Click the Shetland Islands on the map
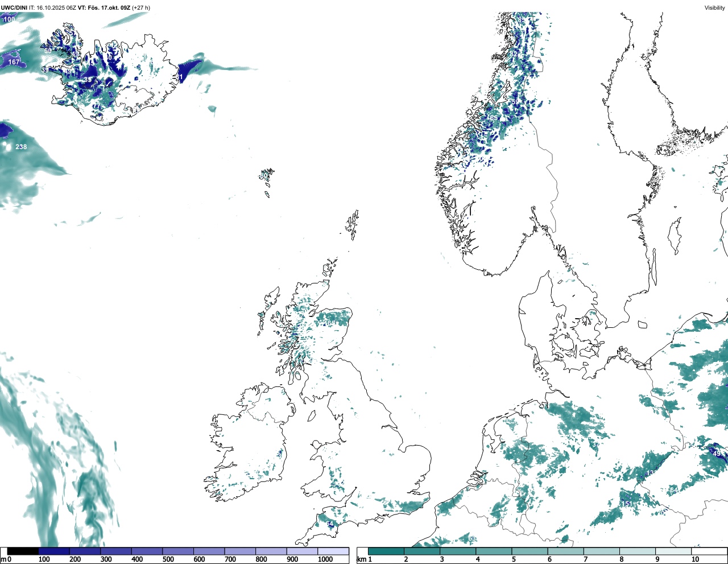 353,225
